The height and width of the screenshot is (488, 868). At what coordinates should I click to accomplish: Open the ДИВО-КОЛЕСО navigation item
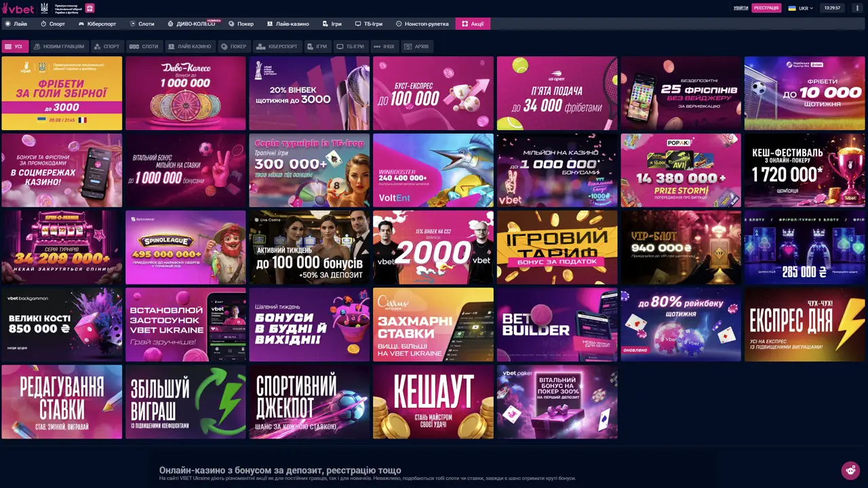point(192,24)
